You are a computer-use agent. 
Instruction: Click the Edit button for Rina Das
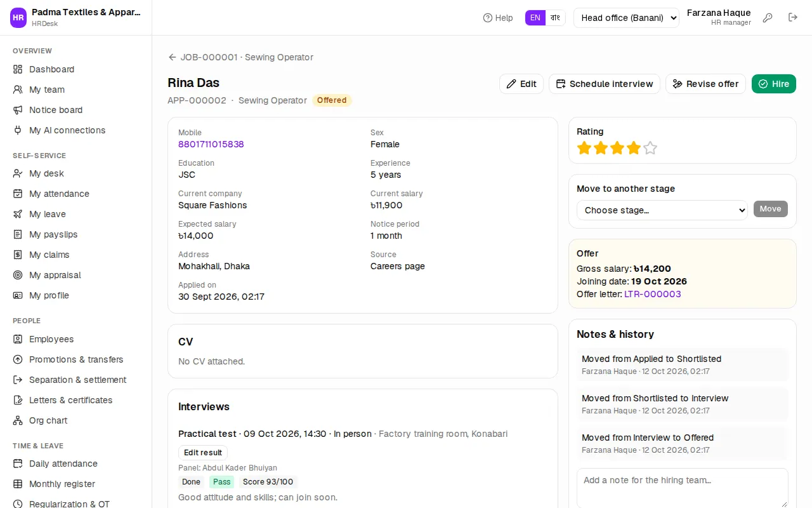521,84
